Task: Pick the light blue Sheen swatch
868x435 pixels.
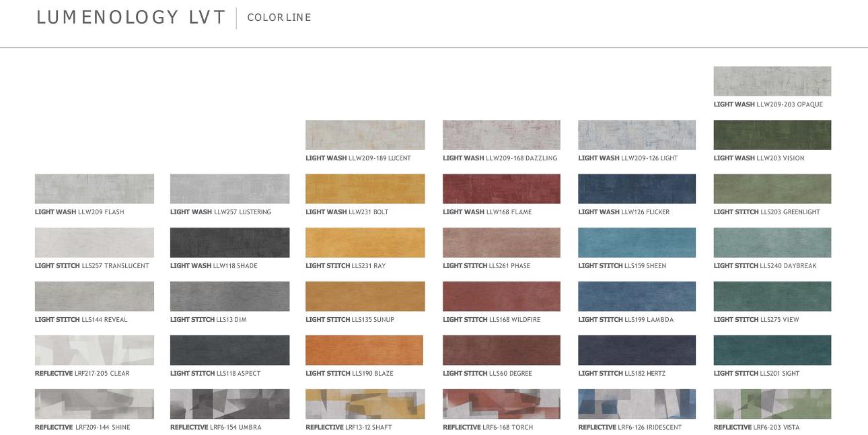Action: coord(637,242)
